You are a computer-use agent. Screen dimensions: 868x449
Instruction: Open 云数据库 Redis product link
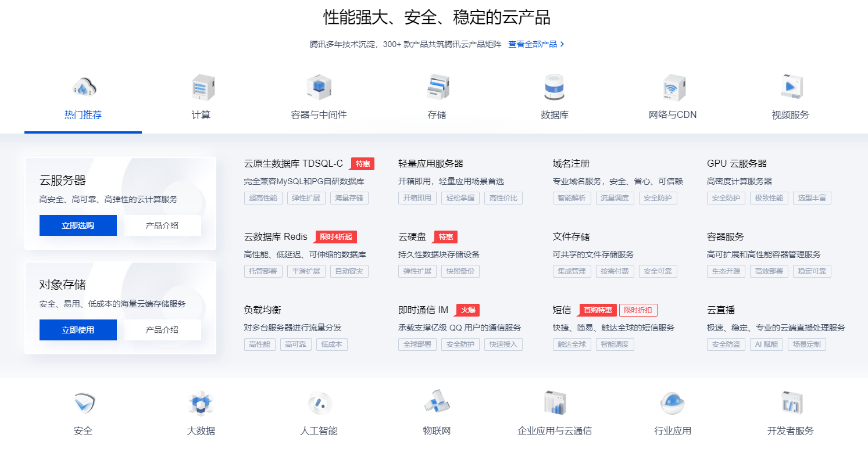pyautogui.click(x=276, y=237)
